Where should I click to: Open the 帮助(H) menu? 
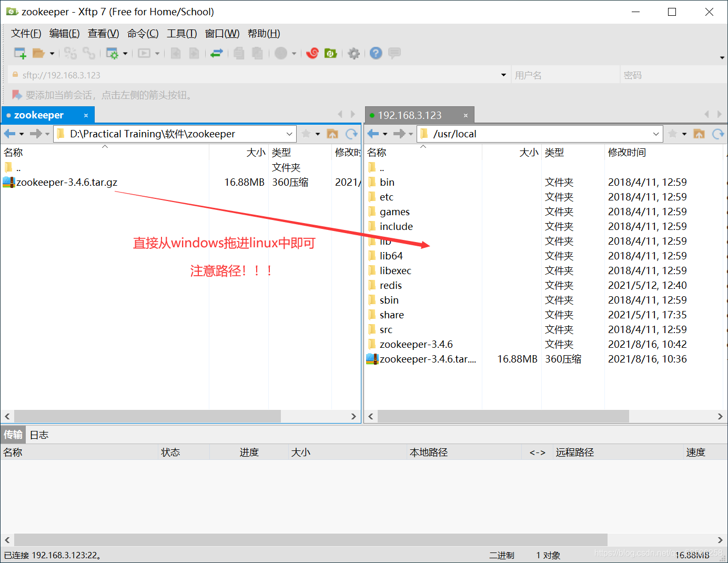[264, 34]
